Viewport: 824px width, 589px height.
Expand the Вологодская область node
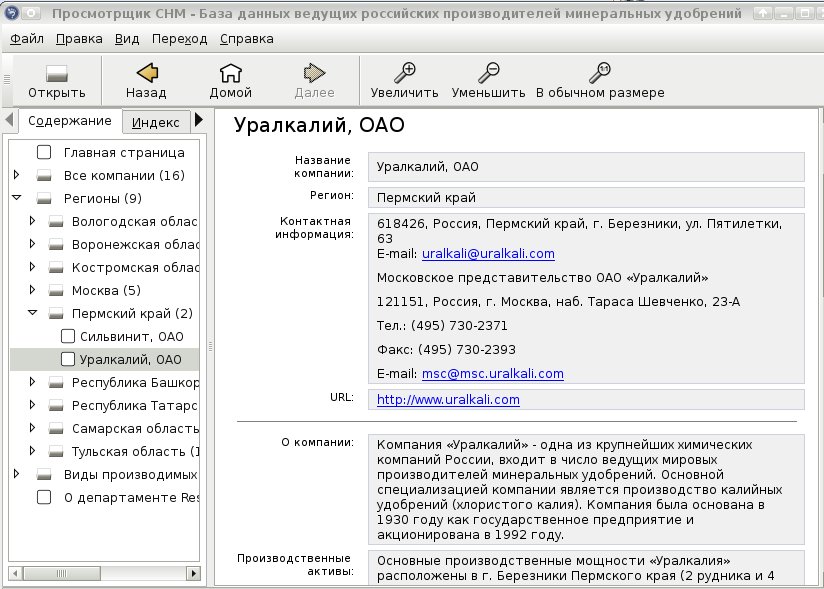coord(32,221)
